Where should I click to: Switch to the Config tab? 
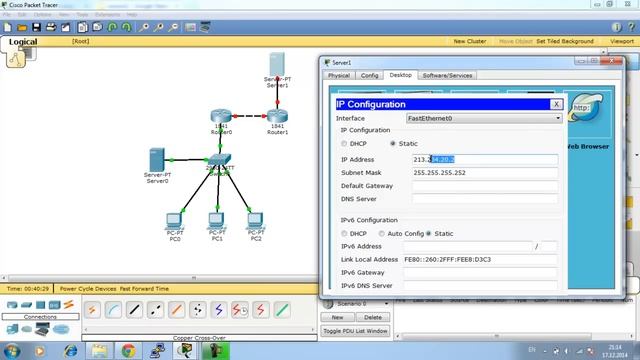[x=369, y=76]
